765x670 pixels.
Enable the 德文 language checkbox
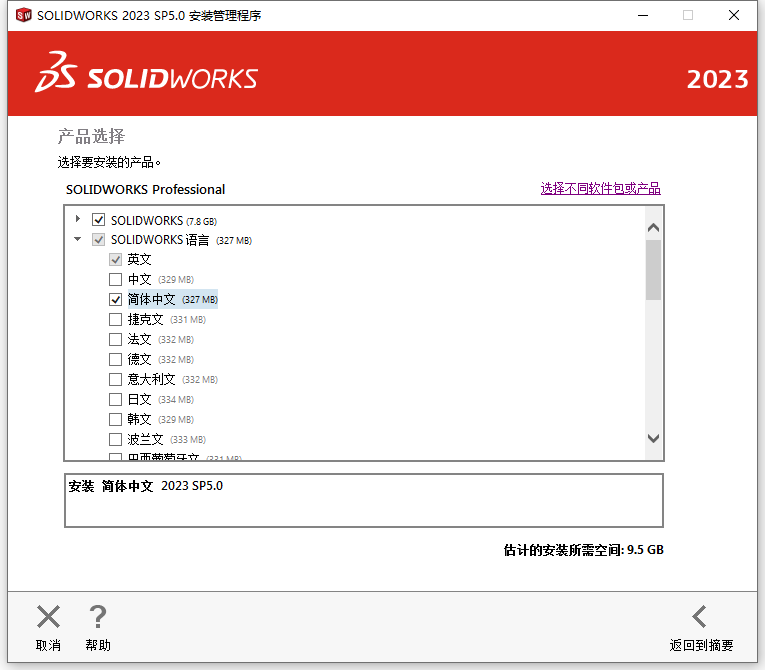pyautogui.click(x=116, y=359)
